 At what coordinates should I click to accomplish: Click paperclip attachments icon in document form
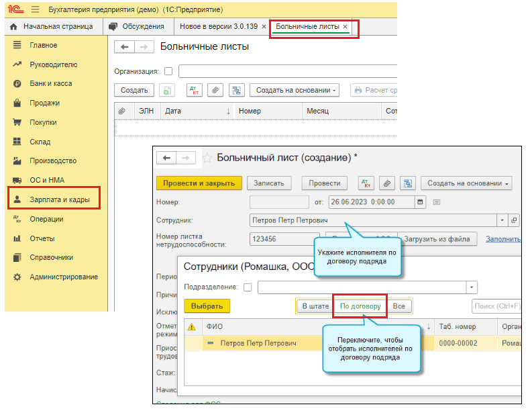[387, 183]
